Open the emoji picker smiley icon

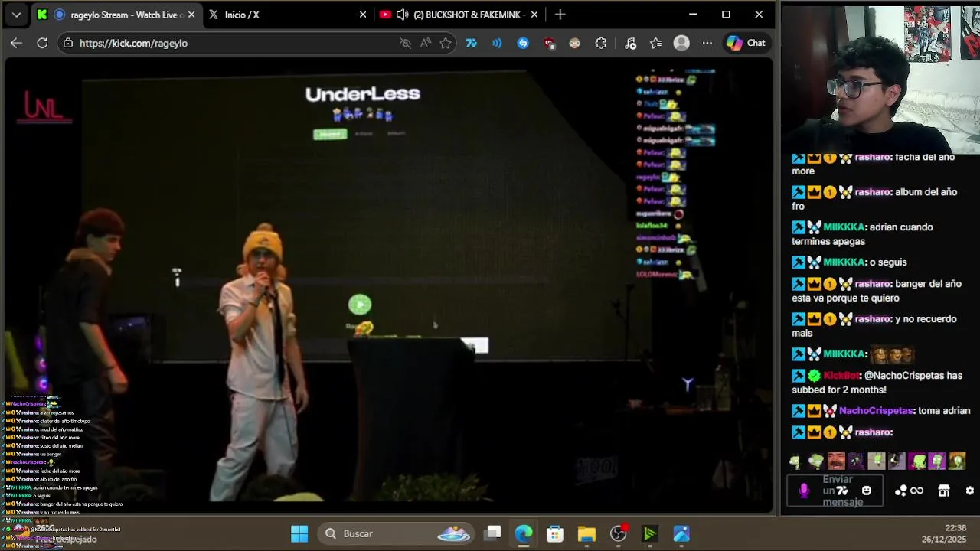(867, 491)
